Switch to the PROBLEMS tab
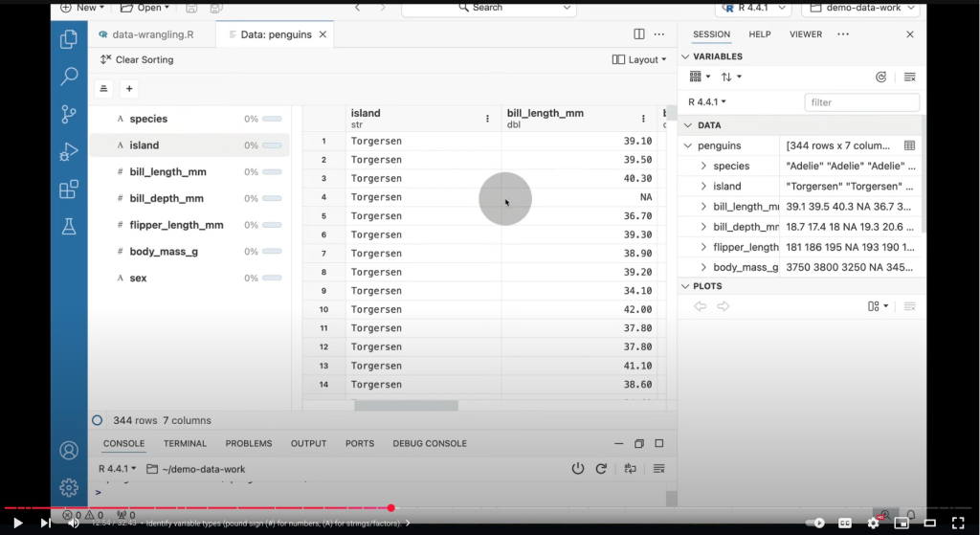The width and height of the screenshot is (980, 535). click(x=249, y=443)
